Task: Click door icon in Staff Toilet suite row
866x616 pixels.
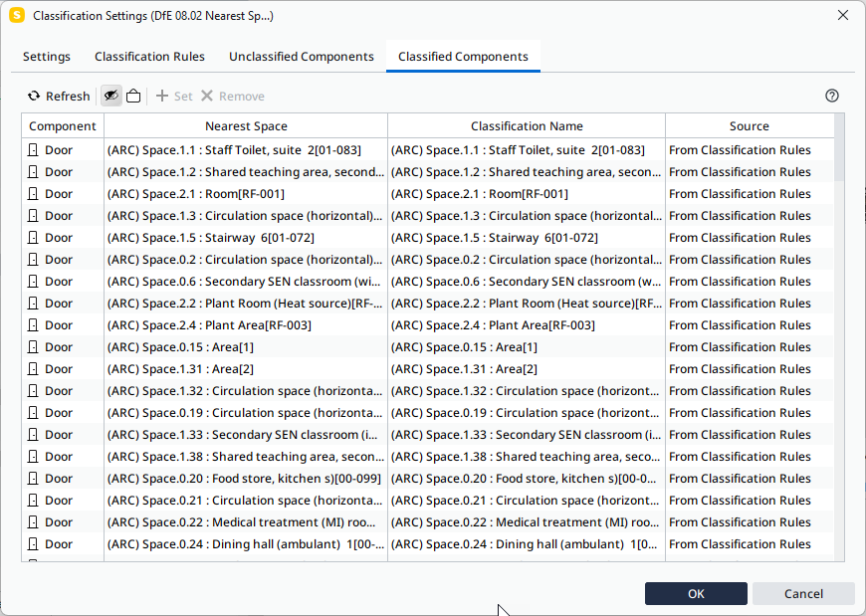Action: point(33,150)
